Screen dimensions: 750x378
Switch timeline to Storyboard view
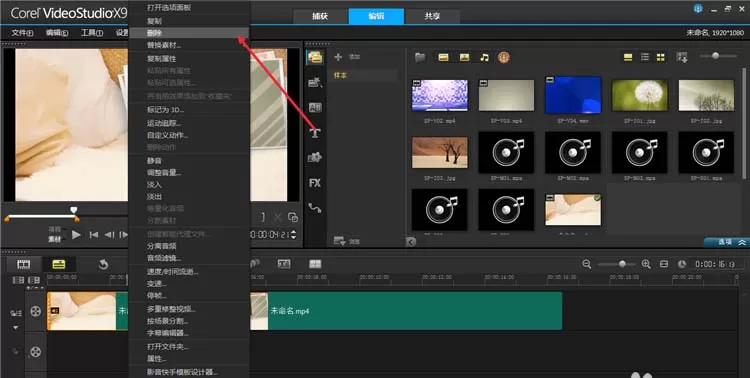tap(23, 264)
